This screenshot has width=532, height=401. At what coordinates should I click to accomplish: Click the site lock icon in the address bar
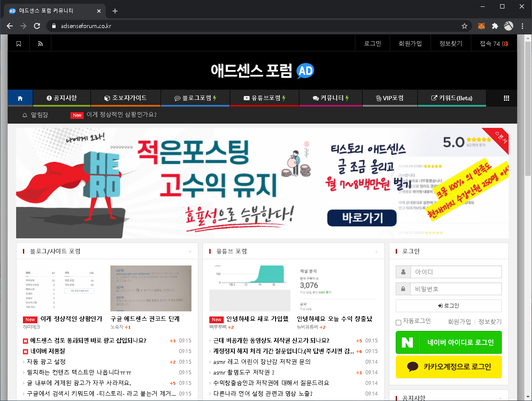pos(53,26)
